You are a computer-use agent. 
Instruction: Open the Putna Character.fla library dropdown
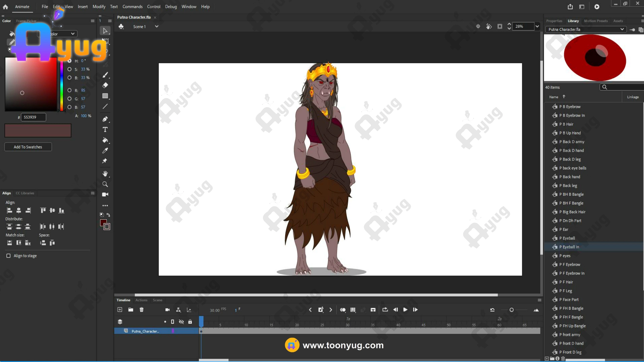pyautogui.click(x=622, y=29)
